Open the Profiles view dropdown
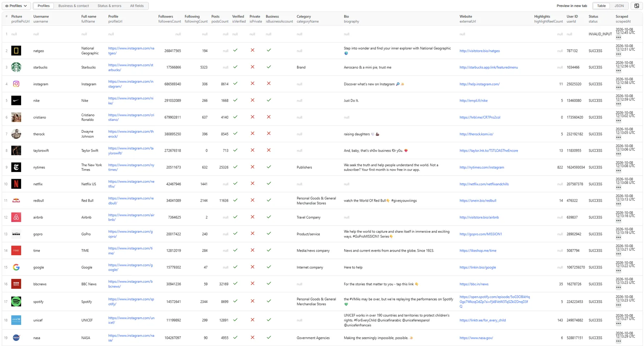 16,6
